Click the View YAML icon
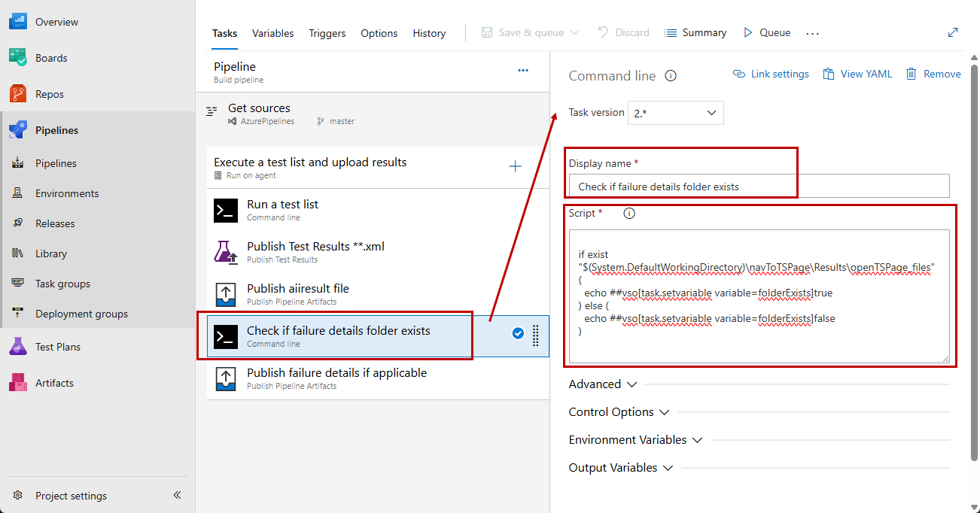The height and width of the screenshot is (513, 980). tap(857, 73)
